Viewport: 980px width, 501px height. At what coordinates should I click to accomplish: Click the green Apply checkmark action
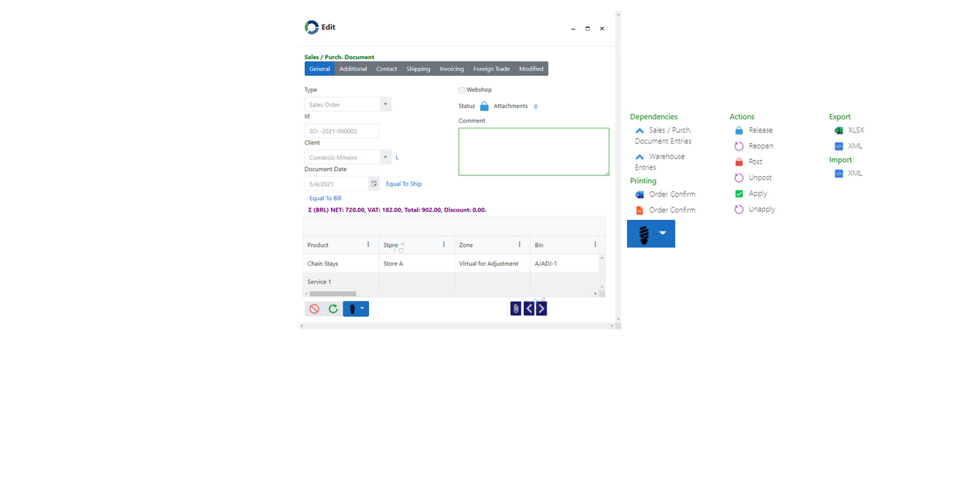(739, 194)
